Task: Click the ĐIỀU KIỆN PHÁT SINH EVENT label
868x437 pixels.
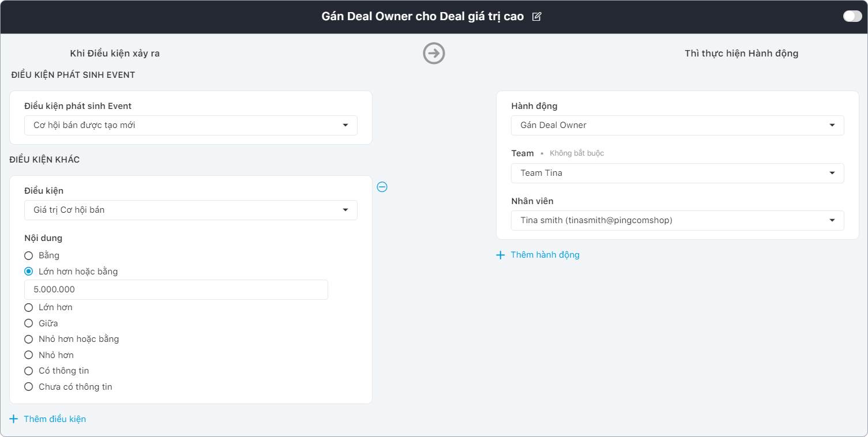Action: point(73,75)
